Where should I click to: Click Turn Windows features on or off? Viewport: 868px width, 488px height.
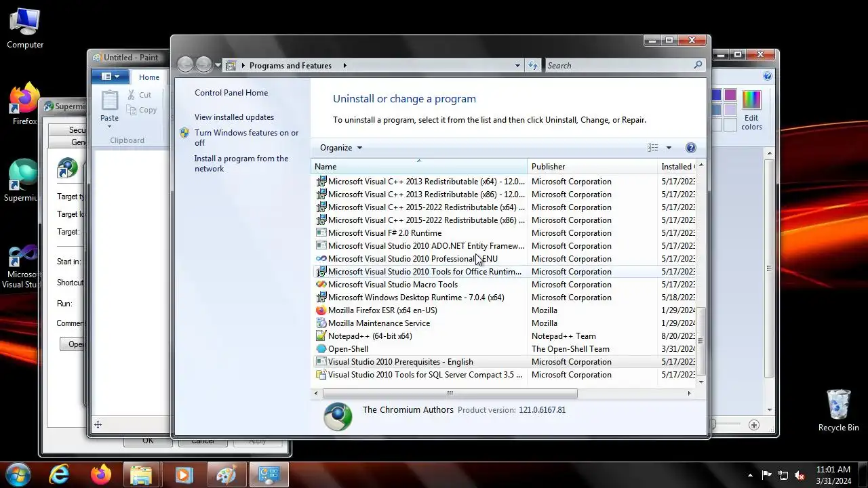point(246,138)
